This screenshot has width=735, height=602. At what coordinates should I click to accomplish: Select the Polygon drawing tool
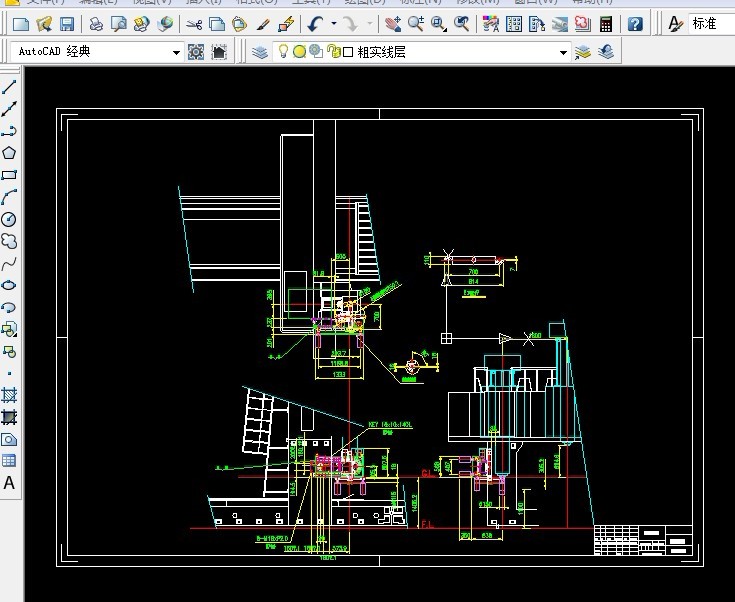9,153
